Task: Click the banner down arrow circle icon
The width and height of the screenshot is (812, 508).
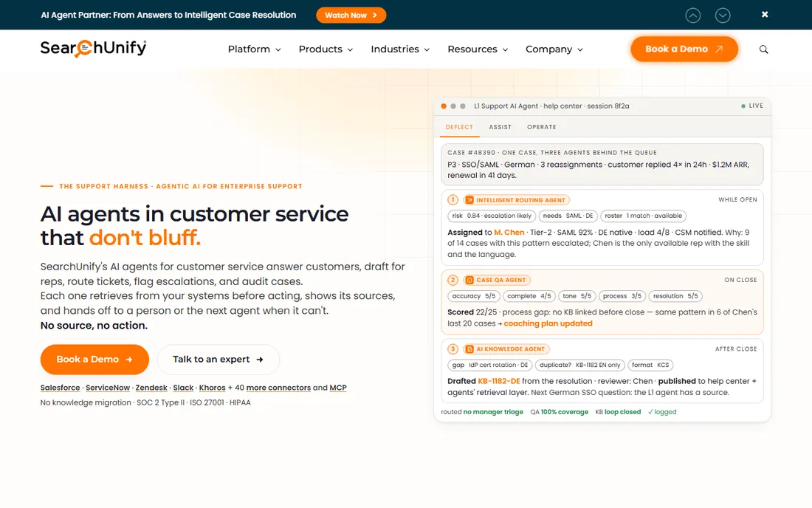Action: (x=723, y=16)
